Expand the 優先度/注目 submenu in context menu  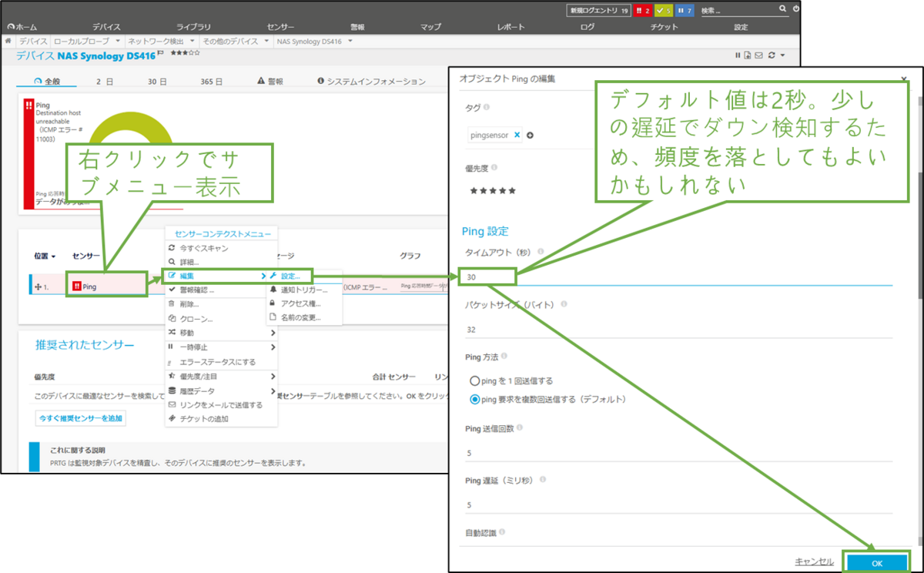[273, 376]
